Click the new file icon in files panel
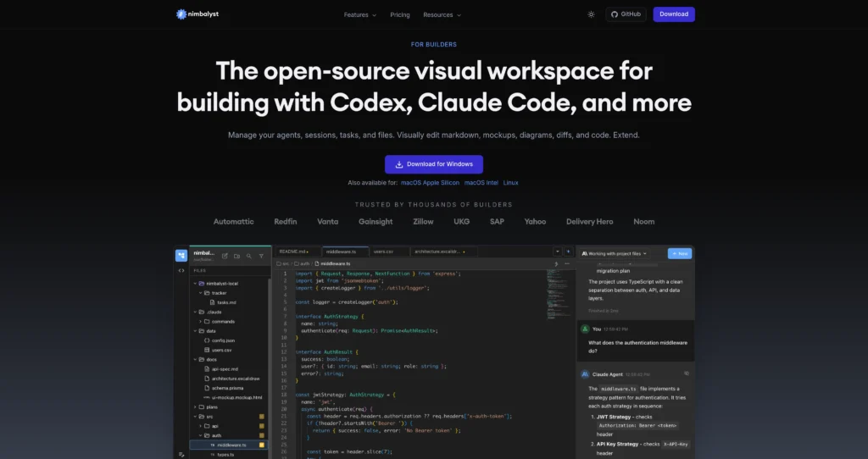Screen dimensions: 868x459 point(225,256)
